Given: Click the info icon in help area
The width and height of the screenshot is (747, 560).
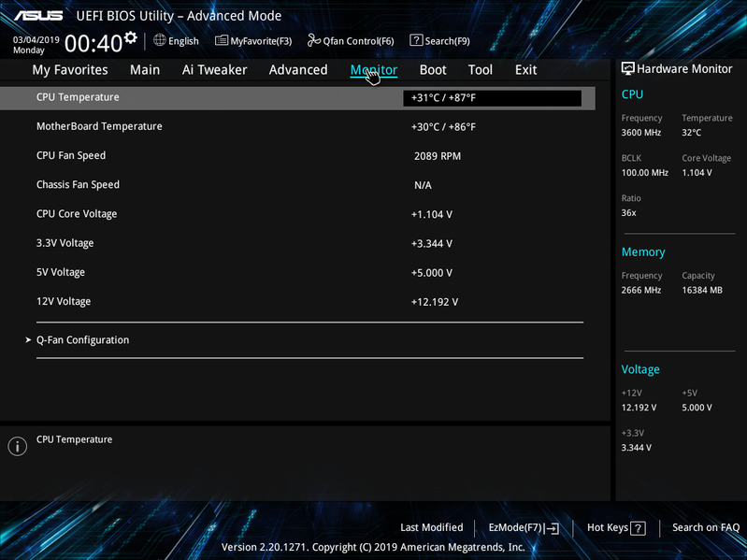Looking at the screenshot, I should (18, 447).
